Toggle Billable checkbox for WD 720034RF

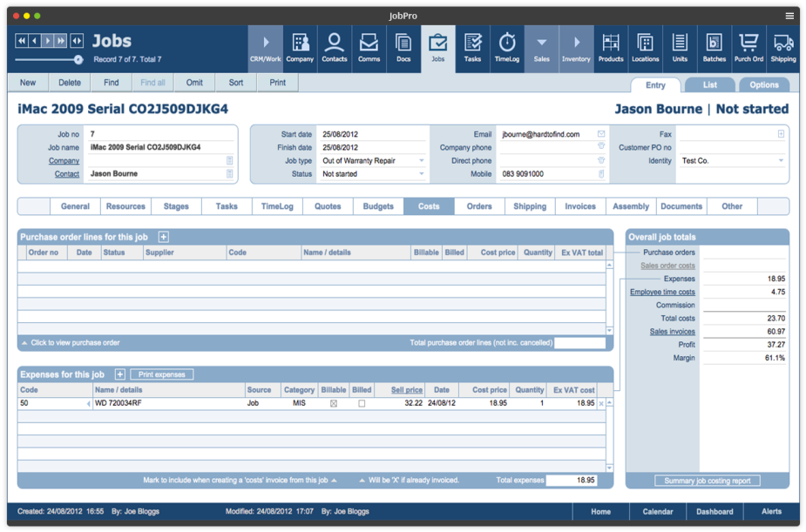[x=334, y=404]
